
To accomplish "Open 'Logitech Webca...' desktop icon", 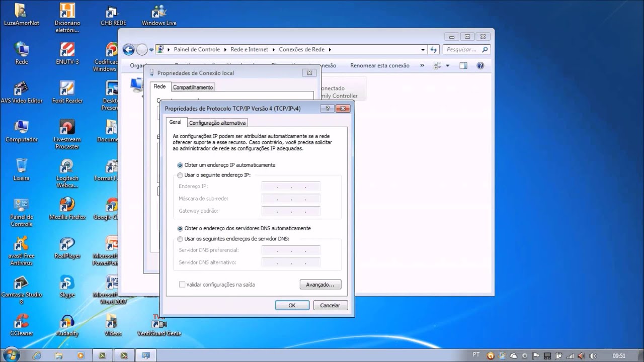I will (x=67, y=173).
